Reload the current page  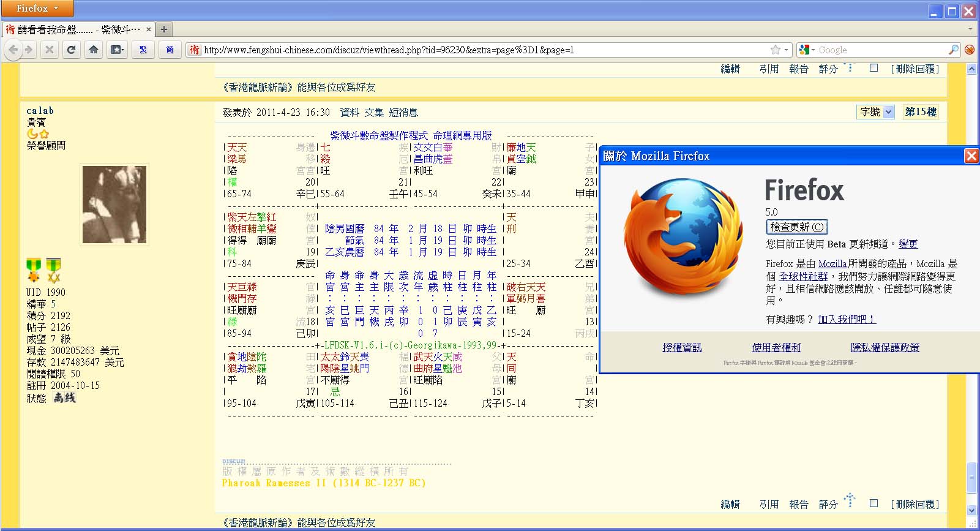coord(71,50)
